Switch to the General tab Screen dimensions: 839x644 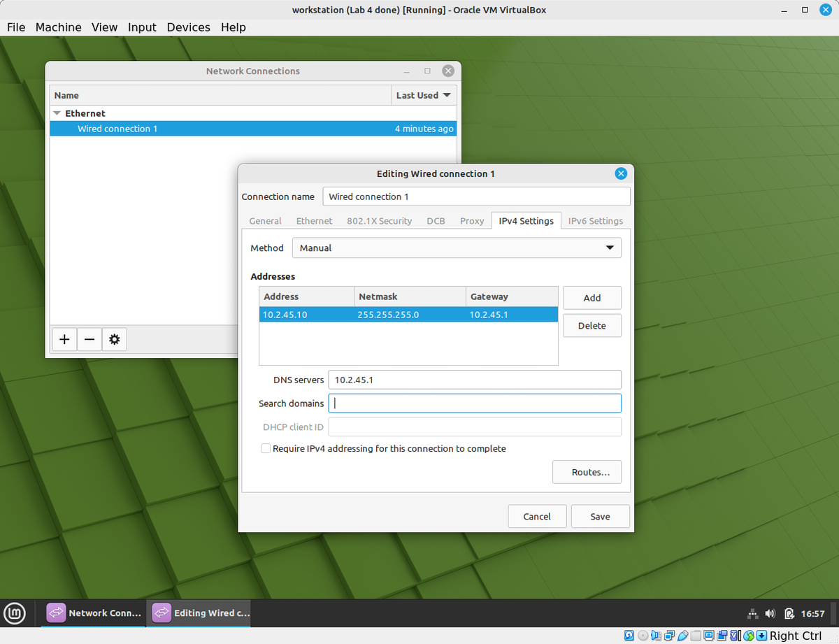[265, 221]
